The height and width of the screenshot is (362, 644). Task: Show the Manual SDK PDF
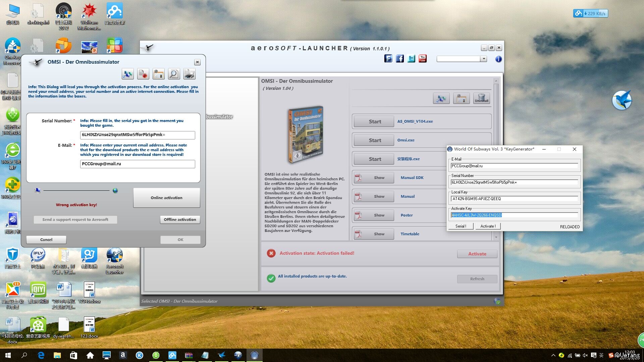click(x=374, y=178)
